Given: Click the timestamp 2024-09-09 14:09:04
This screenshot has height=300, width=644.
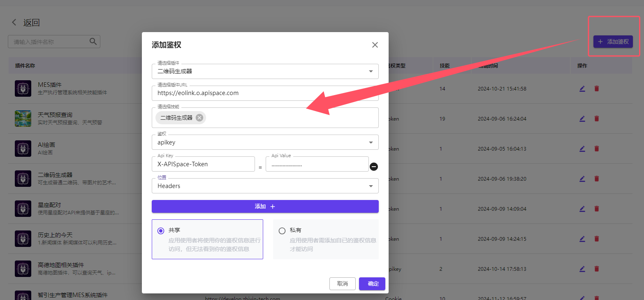Looking at the screenshot, I should coord(502,209).
